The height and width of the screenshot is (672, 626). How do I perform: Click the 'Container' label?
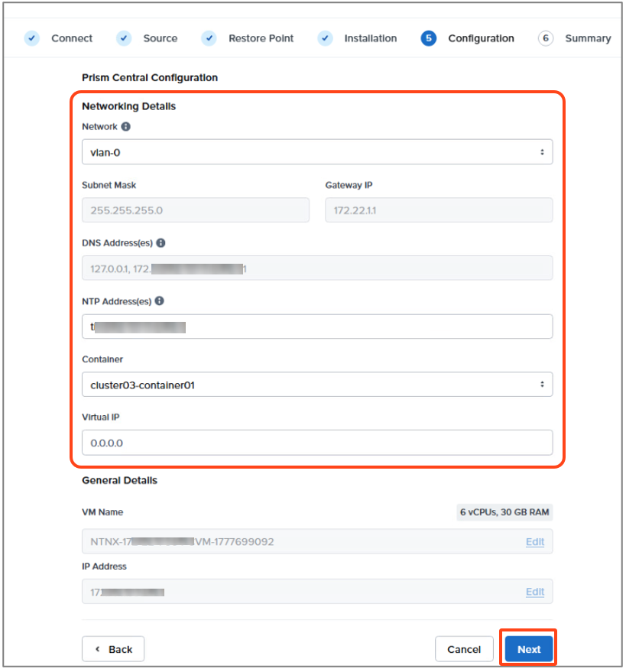(x=102, y=359)
